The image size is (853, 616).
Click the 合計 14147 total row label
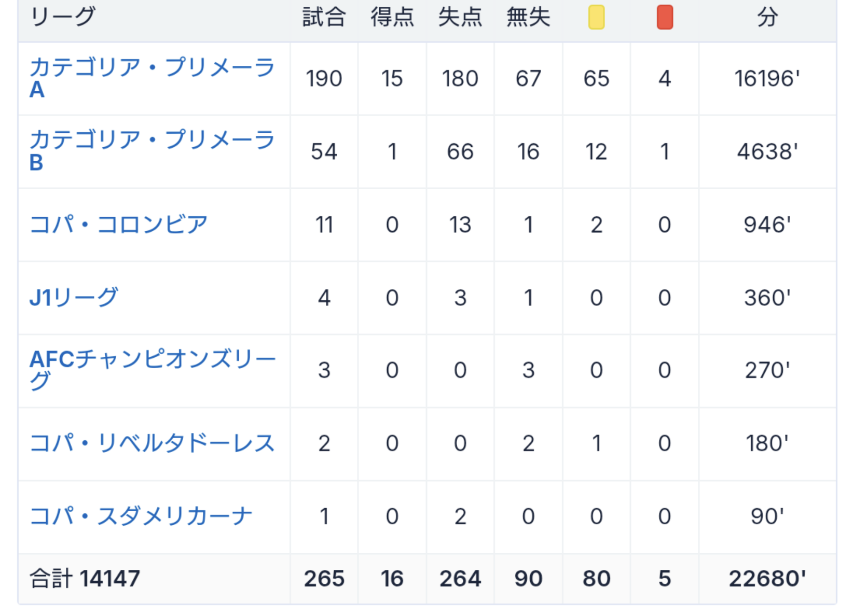[x=85, y=579]
